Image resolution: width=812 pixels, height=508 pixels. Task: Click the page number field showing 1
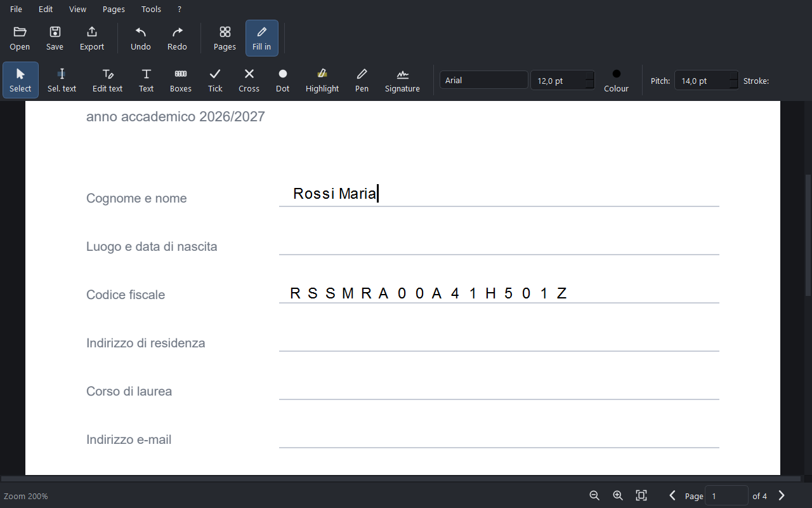726,496
